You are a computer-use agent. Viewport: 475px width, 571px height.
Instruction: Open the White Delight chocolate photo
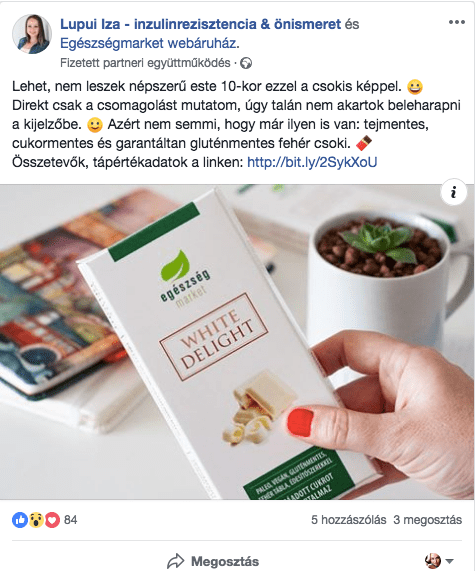coord(238,342)
